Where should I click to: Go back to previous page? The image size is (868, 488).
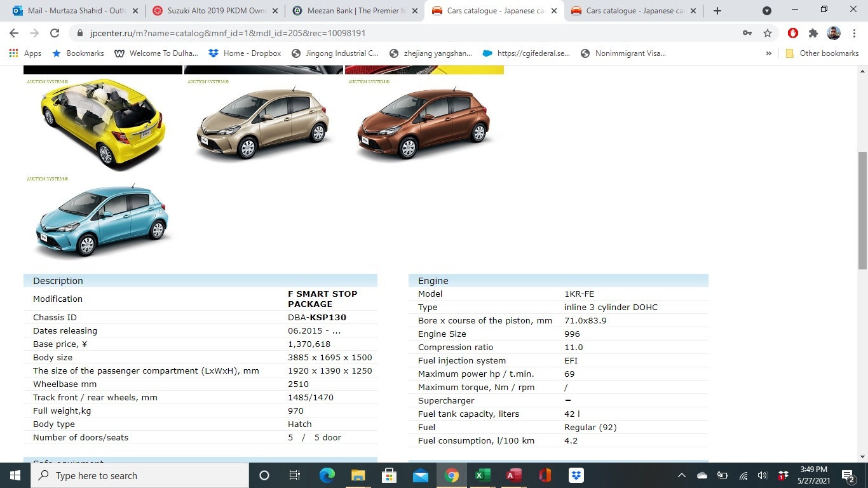pyautogui.click(x=14, y=33)
